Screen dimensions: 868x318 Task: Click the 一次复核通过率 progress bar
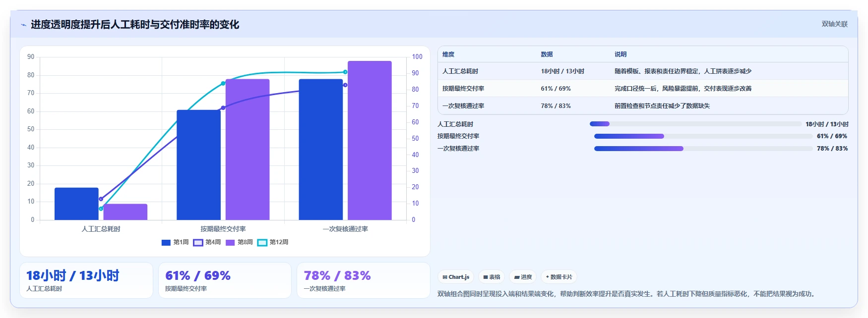point(703,149)
